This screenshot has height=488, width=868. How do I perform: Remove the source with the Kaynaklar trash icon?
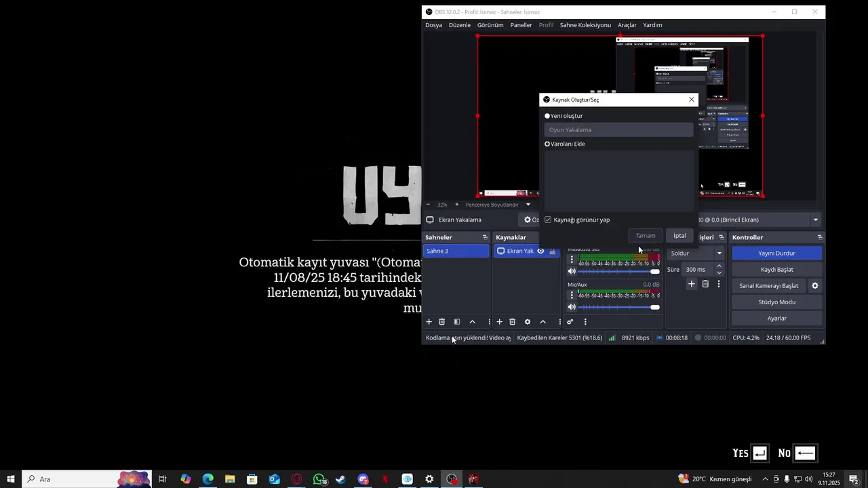pyautogui.click(x=513, y=322)
